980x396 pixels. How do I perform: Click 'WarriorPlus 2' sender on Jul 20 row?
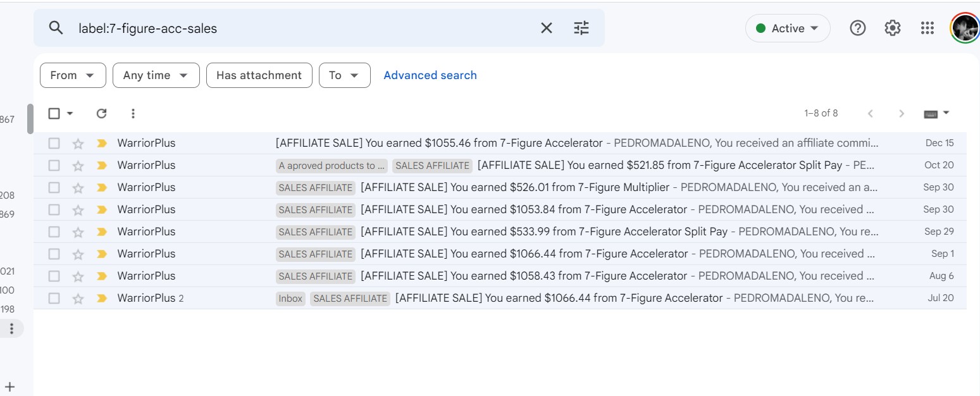click(x=151, y=298)
